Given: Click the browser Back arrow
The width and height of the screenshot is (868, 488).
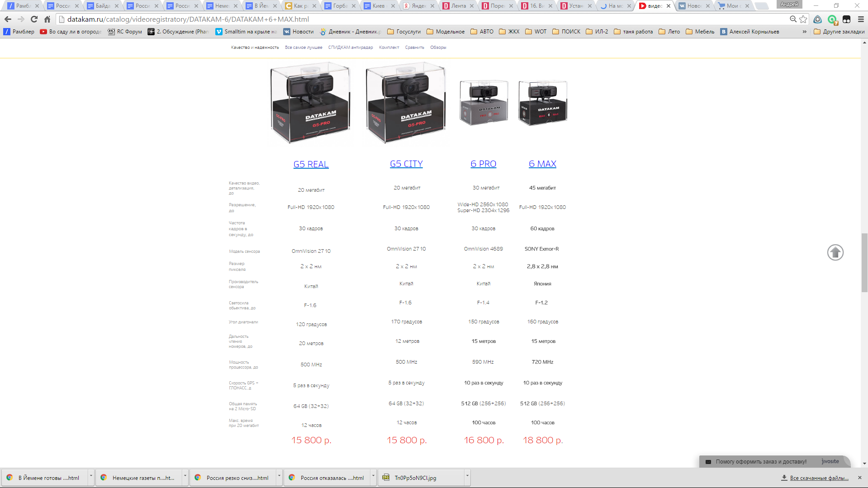Looking at the screenshot, I should tap(8, 19).
